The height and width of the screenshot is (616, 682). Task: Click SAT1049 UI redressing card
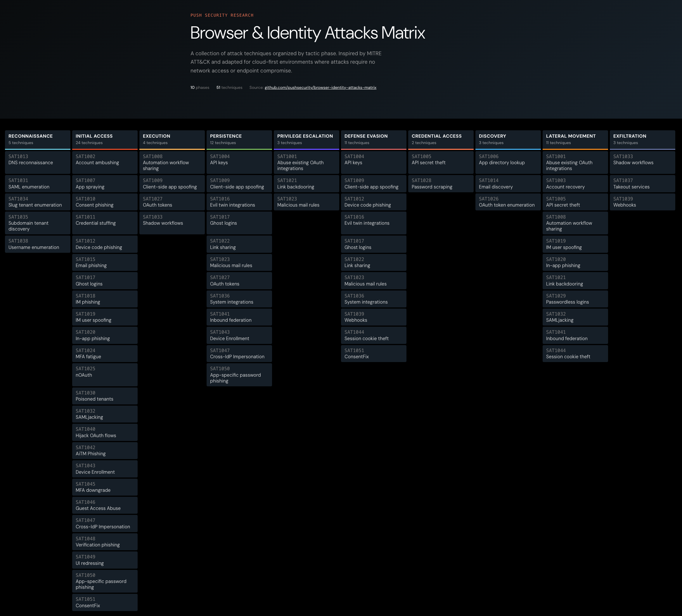point(105,560)
